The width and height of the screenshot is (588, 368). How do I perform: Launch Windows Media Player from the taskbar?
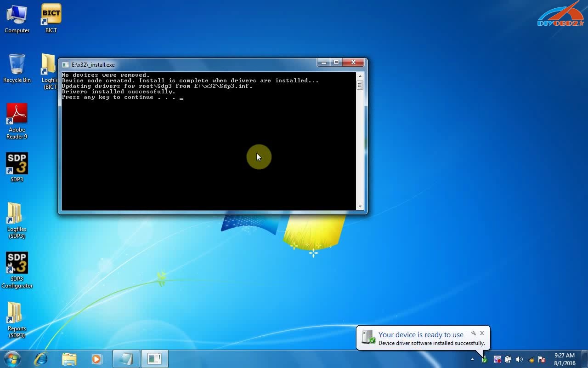click(x=96, y=359)
